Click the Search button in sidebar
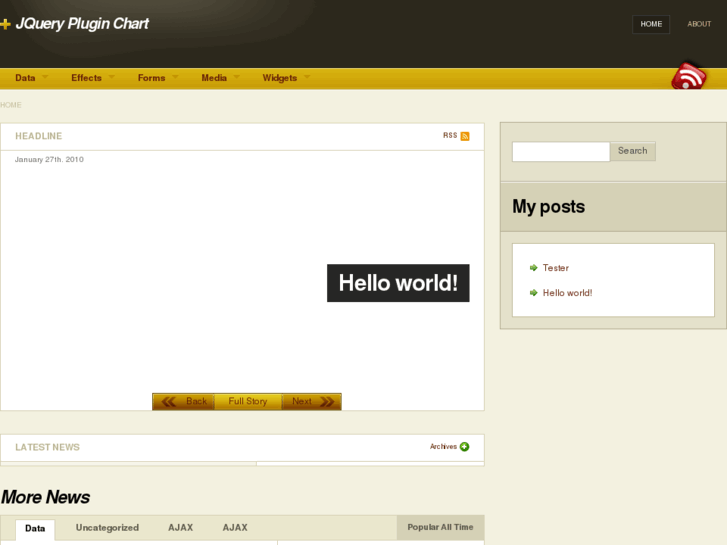This screenshot has height=545, width=727. click(x=632, y=151)
